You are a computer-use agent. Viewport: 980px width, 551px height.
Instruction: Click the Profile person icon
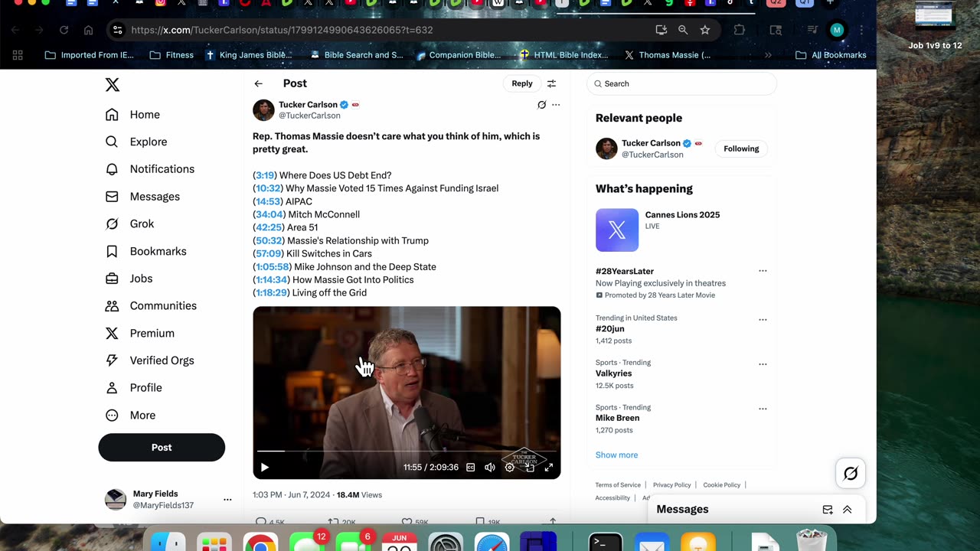pos(112,388)
